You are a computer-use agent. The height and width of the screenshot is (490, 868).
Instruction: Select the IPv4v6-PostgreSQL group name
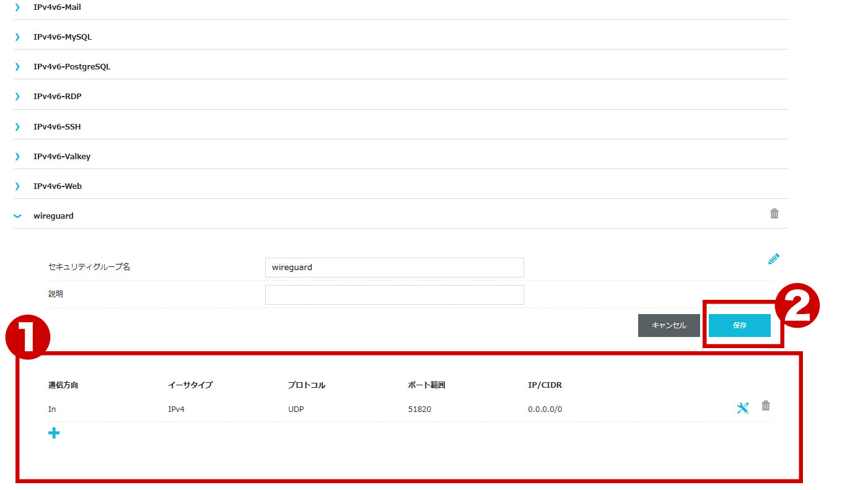[x=72, y=67]
